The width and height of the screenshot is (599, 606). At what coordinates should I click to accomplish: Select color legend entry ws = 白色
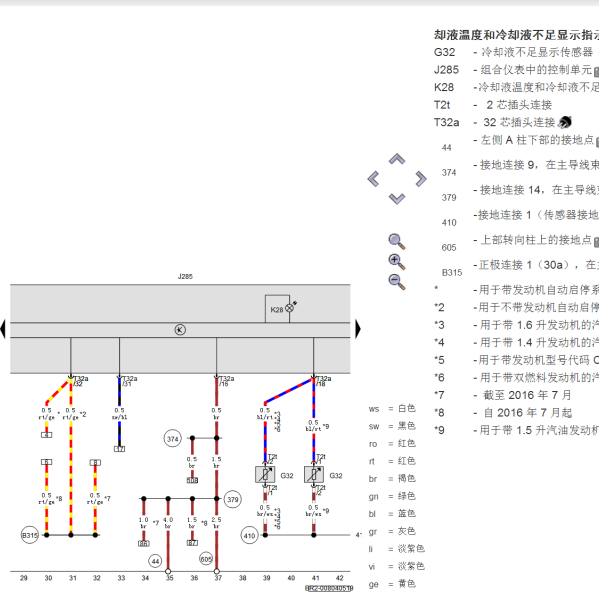click(392, 409)
